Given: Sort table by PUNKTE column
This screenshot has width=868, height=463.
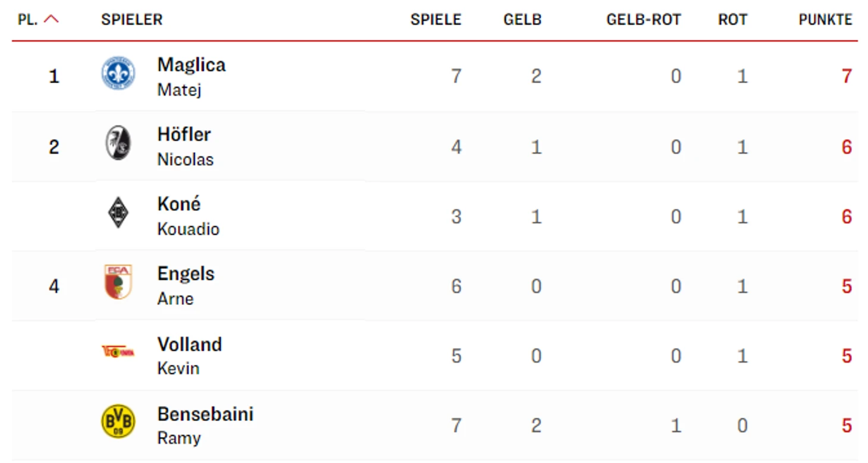Looking at the screenshot, I should coord(825,20).
